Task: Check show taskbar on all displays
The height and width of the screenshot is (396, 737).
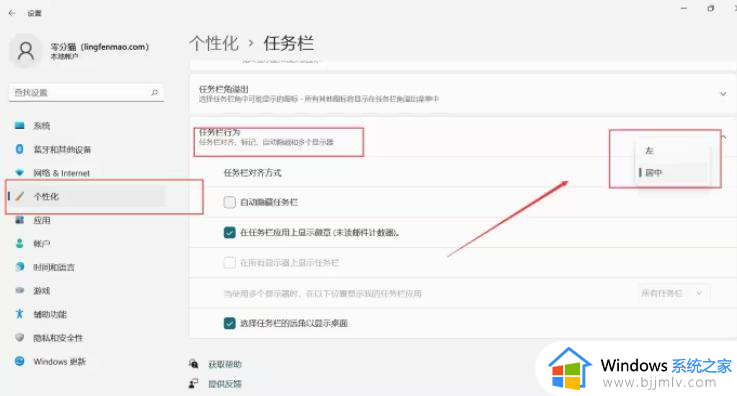Action: click(229, 263)
